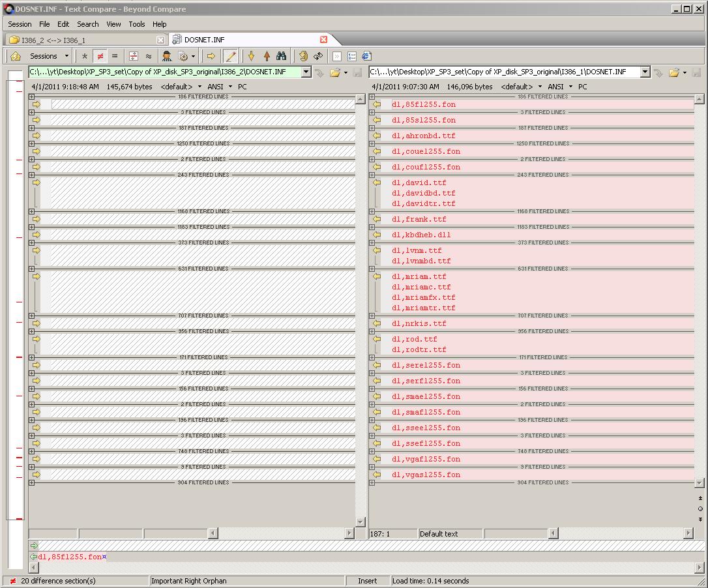Copy dl,nrkis.ttf to left via arrow
The height and width of the screenshot is (588, 708).
coord(377,323)
